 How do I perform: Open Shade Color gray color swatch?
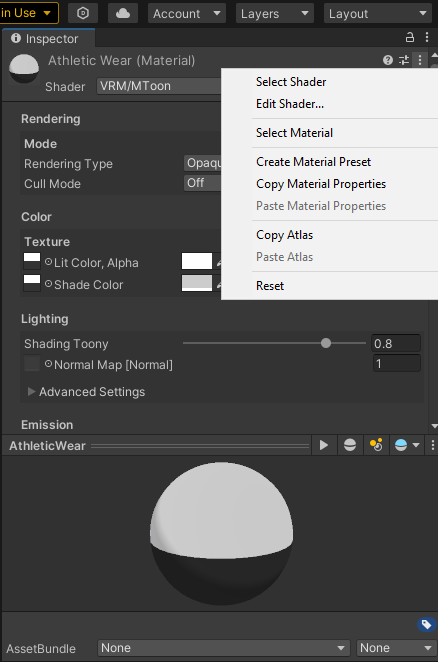tap(197, 283)
